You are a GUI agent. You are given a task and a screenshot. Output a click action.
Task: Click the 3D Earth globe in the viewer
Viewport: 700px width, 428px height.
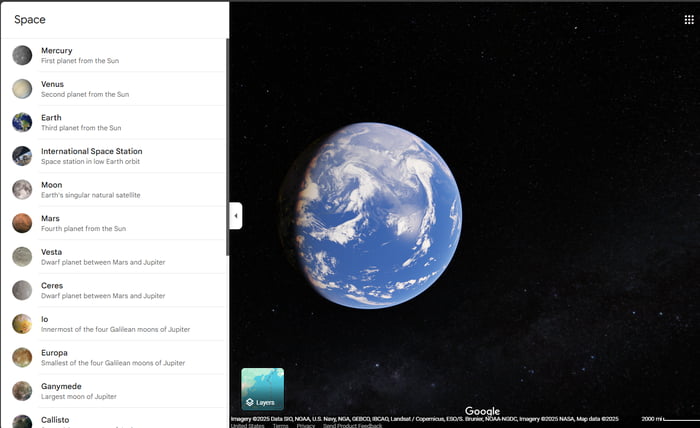coord(370,216)
